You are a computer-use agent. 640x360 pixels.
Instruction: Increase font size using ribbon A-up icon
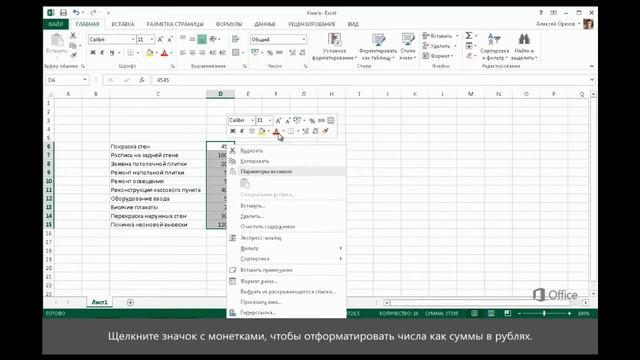160,40
